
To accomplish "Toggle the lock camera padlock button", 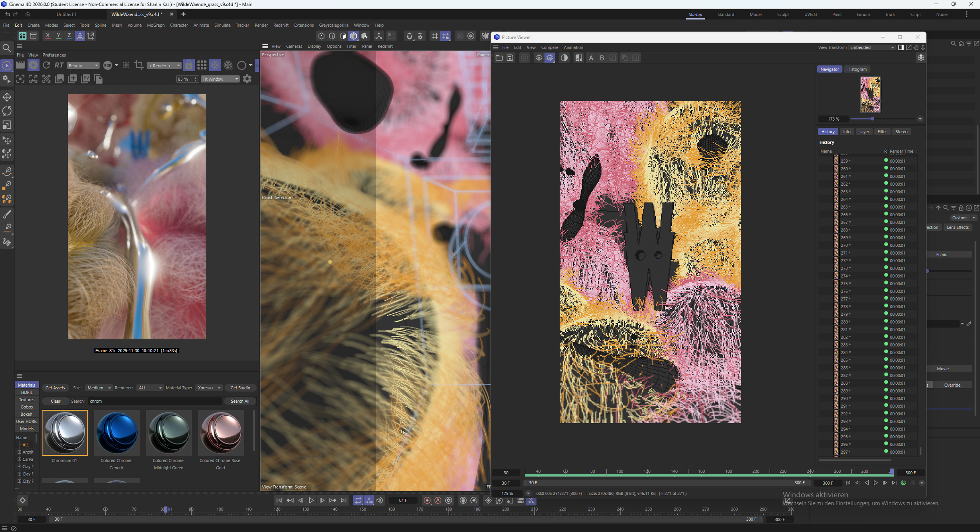I will (x=189, y=65).
